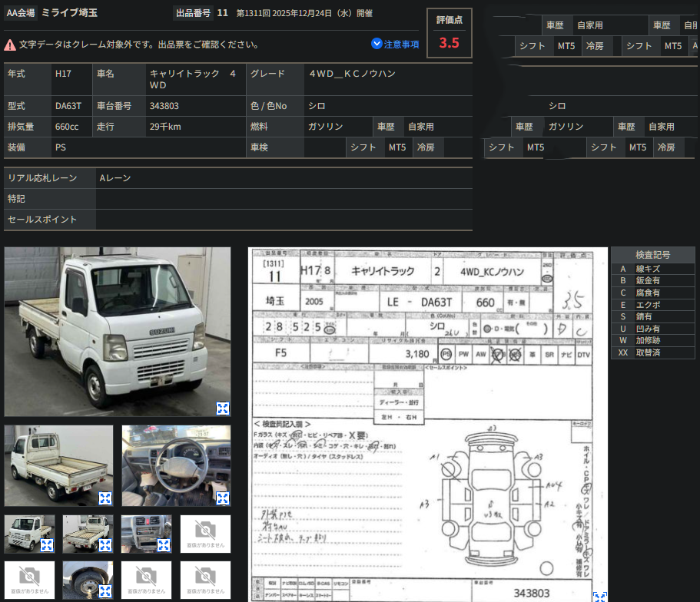Click expand icon at auction sheet corner

[x=599, y=597]
